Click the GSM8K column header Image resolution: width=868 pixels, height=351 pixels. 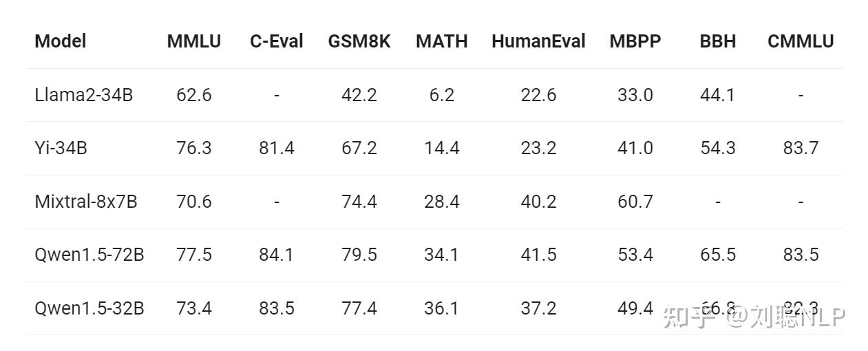(x=359, y=41)
